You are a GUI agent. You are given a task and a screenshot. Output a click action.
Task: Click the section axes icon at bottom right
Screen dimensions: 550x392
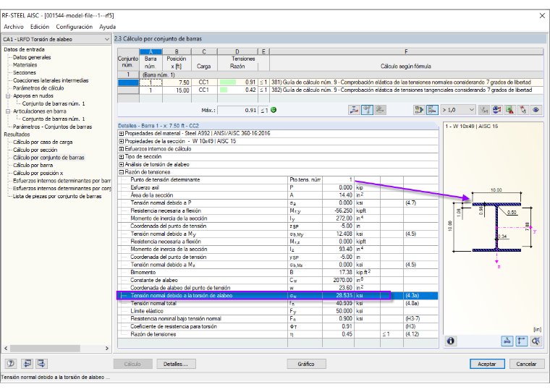[522, 341]
